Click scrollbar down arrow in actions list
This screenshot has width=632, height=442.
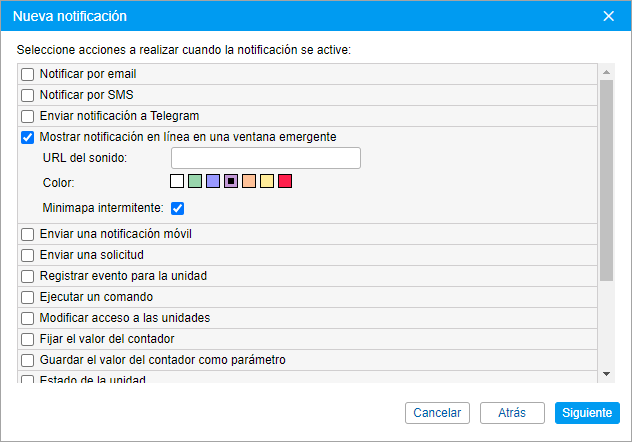(606, 374)
